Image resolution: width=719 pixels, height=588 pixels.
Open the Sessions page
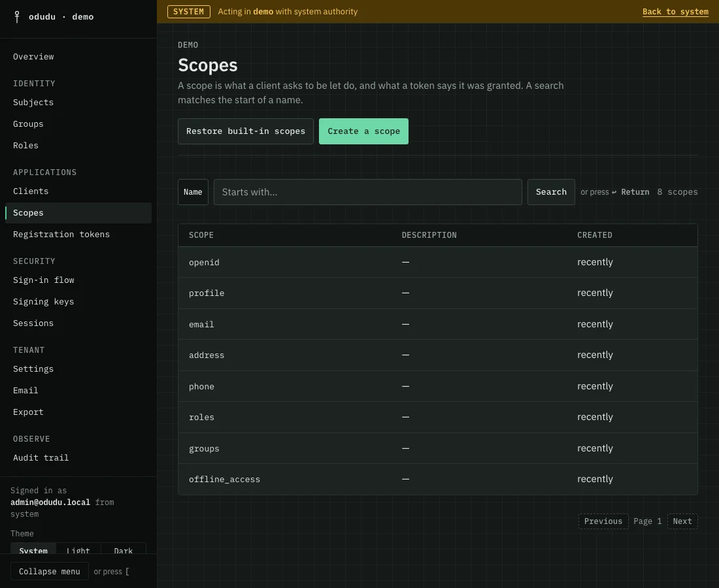click(x=78, y=323)
